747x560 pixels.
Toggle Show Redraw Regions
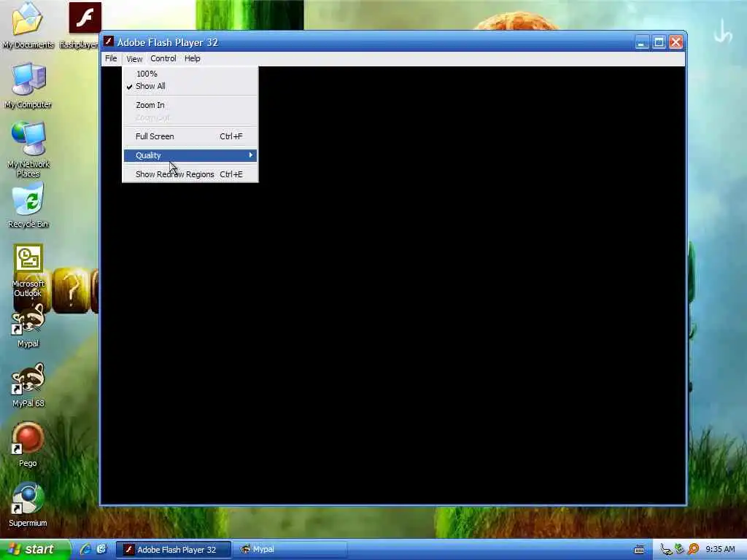[190, 174]
